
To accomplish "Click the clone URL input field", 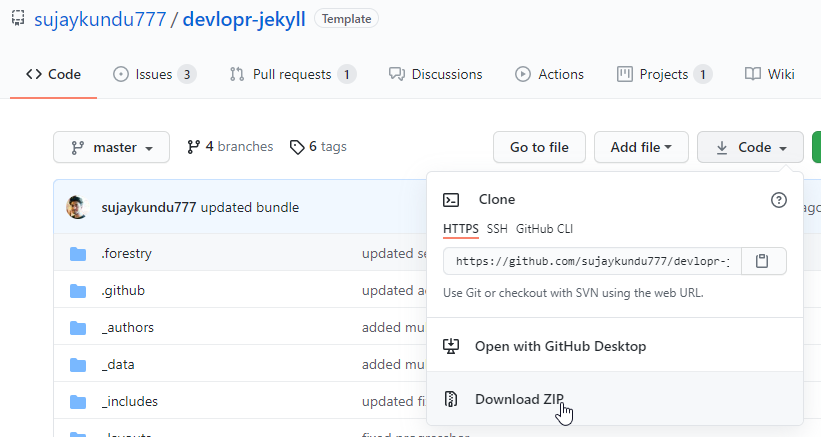I will [x=592, y=261].
